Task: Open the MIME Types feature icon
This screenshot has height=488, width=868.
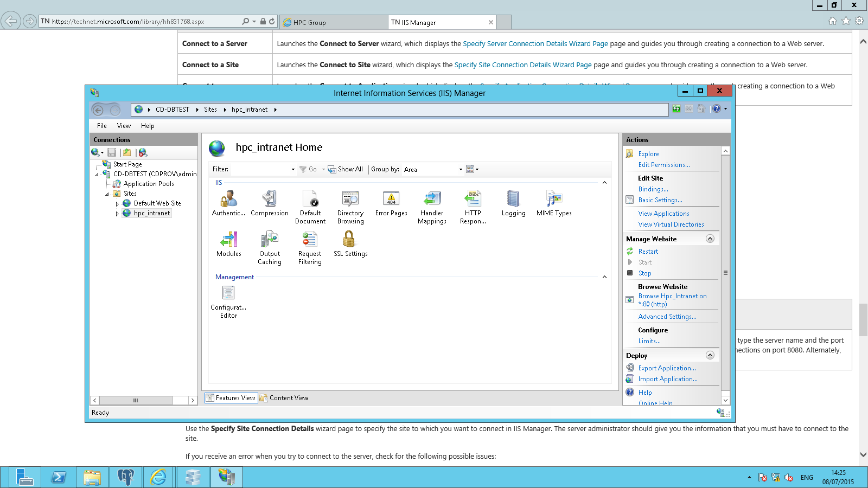Action: pyautogui.click(x=554, y=203)
